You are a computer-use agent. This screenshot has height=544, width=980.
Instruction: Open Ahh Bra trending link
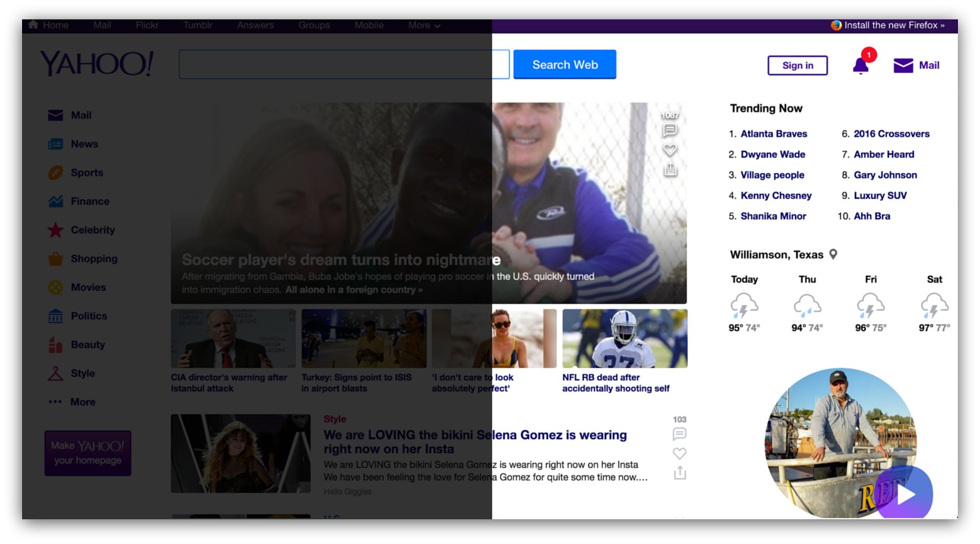coord(872,217)
